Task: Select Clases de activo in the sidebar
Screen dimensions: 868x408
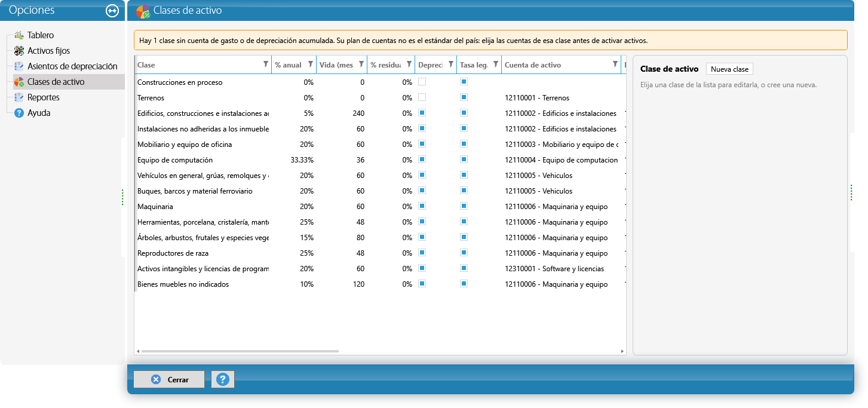Action: click(69, 82)
